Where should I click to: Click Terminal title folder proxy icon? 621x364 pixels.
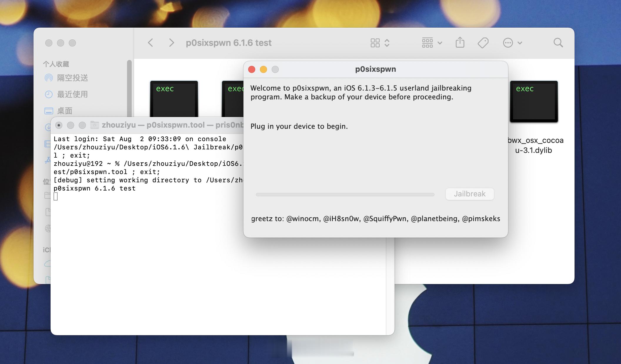94,125
